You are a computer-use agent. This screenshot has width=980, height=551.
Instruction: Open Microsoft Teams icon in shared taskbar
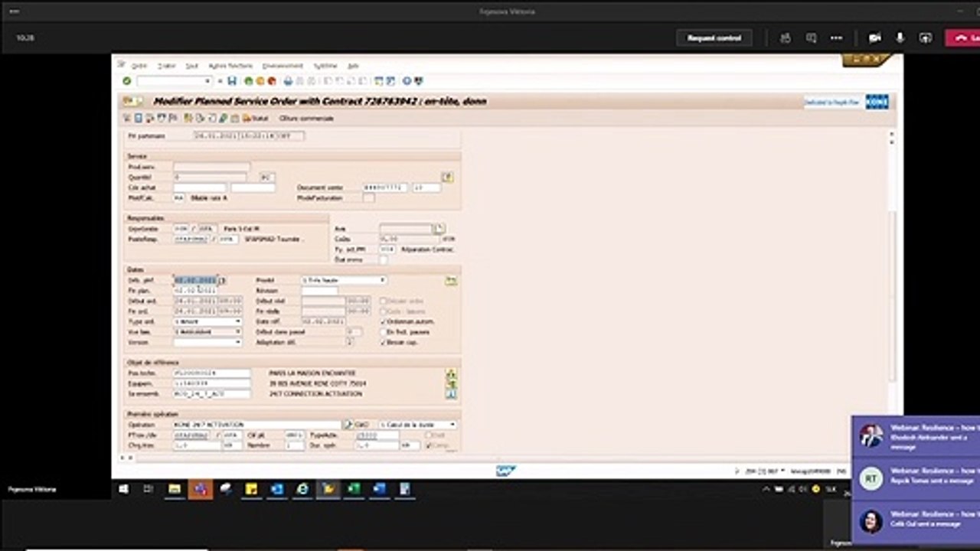coord(200,489)
